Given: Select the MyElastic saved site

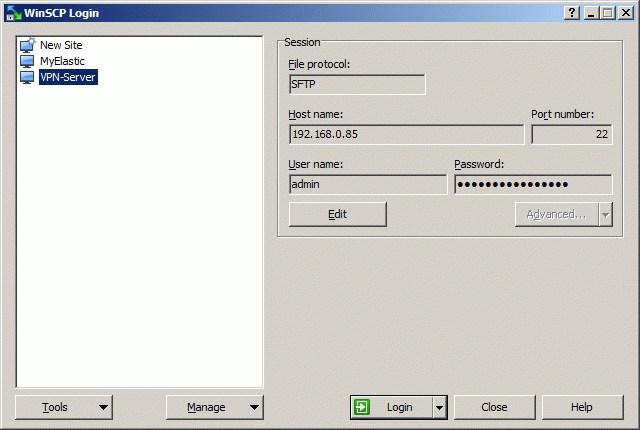Looking at the screenshot, I should click(x=62, y=61).
